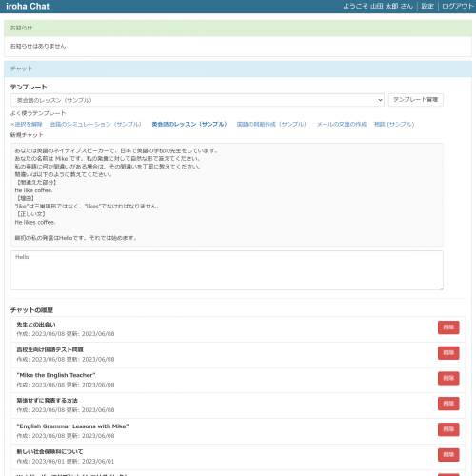
Task: Click ログアウト logout link
Action: [458, 6]
